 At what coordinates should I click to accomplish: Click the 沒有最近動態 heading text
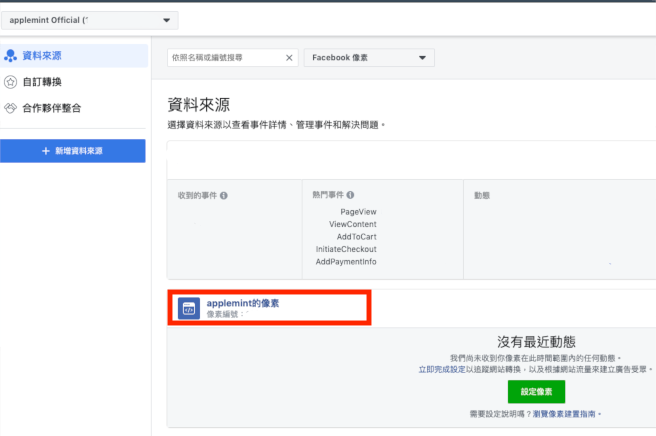pos(536,342)
